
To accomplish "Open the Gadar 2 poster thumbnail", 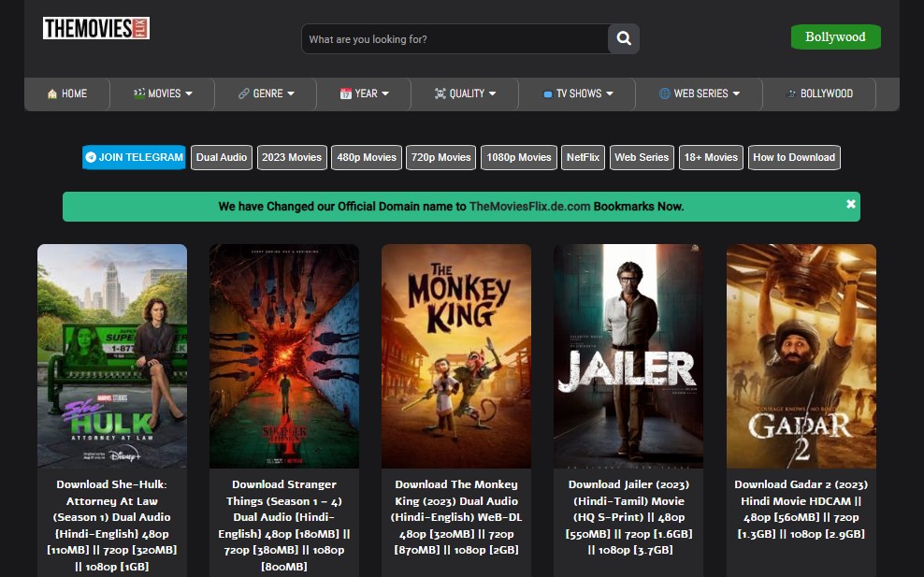I will tap(801, 356).
